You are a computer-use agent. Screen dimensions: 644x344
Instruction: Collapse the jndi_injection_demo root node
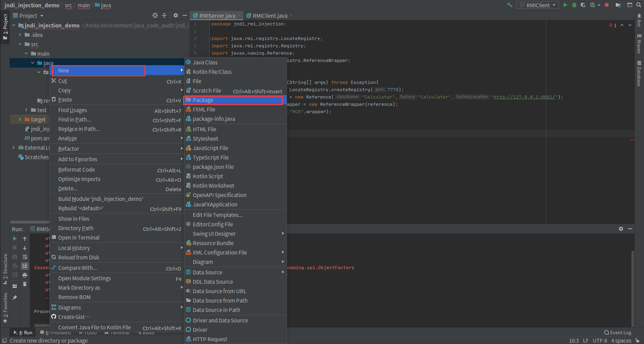14,25
